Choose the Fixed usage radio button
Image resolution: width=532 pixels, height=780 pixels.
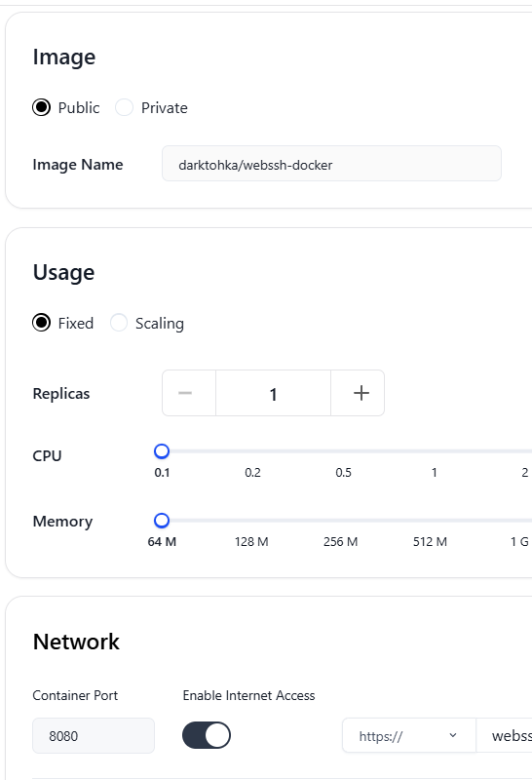41,323
